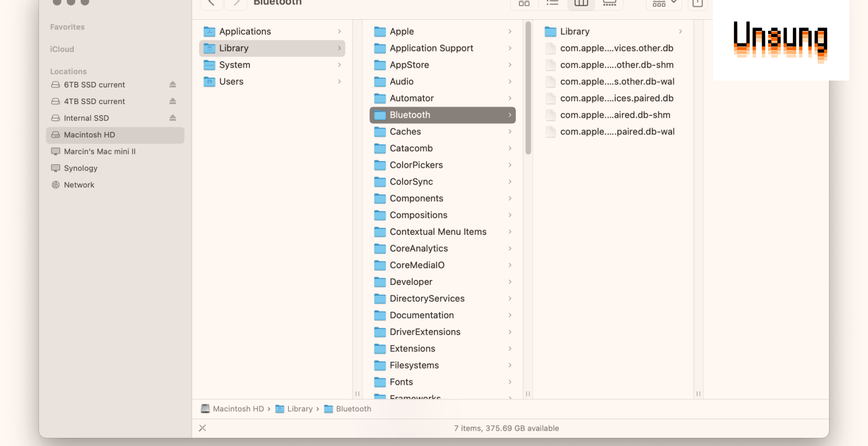
Task: Expand the Caches folder chevron
Action: coord(510,131)
